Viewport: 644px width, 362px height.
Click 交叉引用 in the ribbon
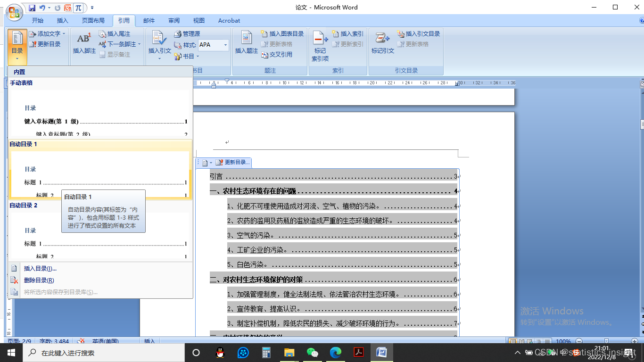point(277,55)
